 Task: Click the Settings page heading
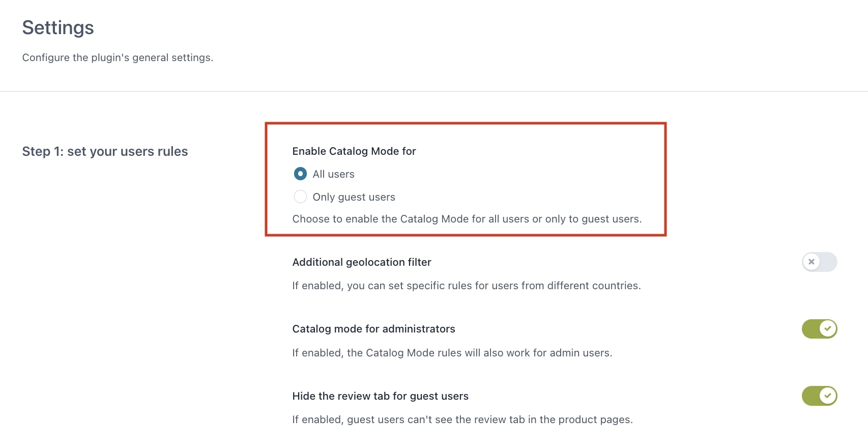pyautogui.click(x=58, y=28)
